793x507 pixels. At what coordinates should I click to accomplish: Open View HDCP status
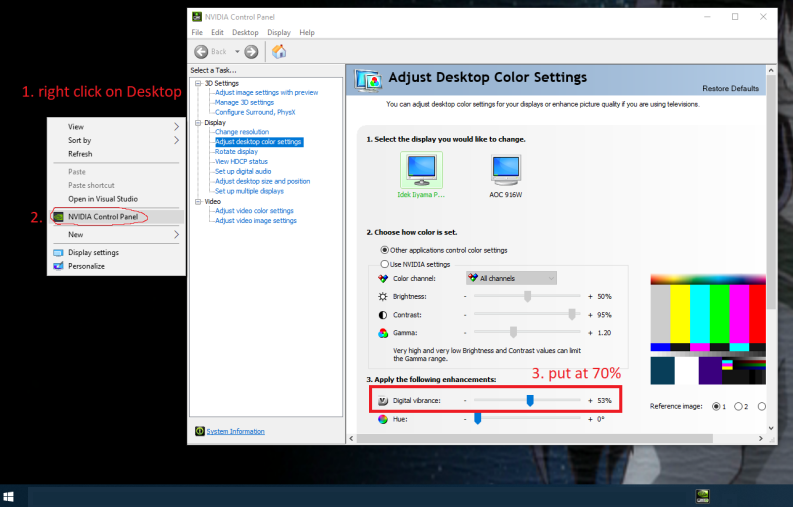(242, 161)
